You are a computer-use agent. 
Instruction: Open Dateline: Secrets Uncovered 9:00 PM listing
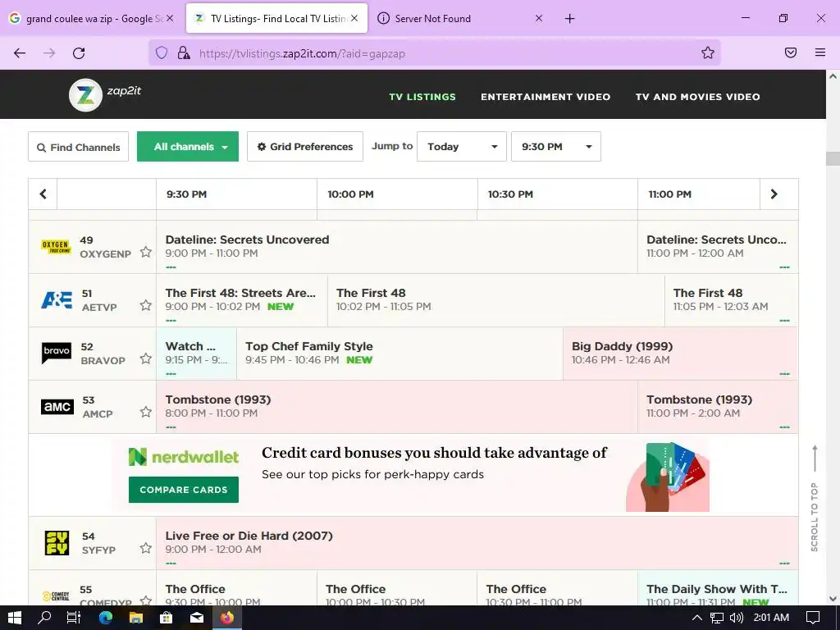[396, 246]
